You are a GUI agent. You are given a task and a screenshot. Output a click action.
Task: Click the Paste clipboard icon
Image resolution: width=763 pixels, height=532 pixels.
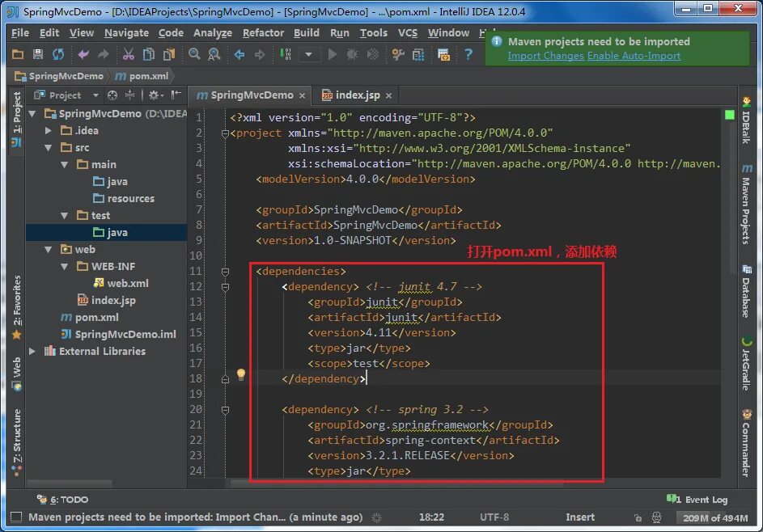tap(169, 54)
